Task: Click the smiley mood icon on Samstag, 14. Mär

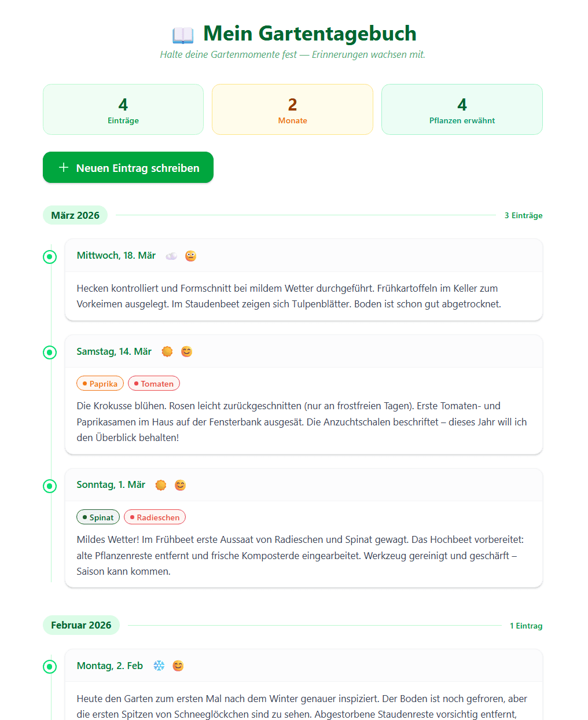Action: pyautogui.click(x=186, y=351)
